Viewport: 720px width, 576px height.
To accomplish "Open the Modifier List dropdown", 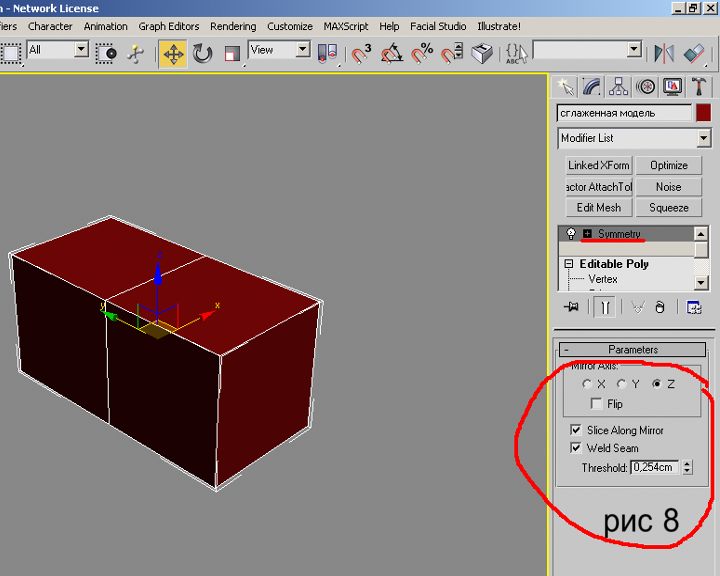I will click(634, 138).
